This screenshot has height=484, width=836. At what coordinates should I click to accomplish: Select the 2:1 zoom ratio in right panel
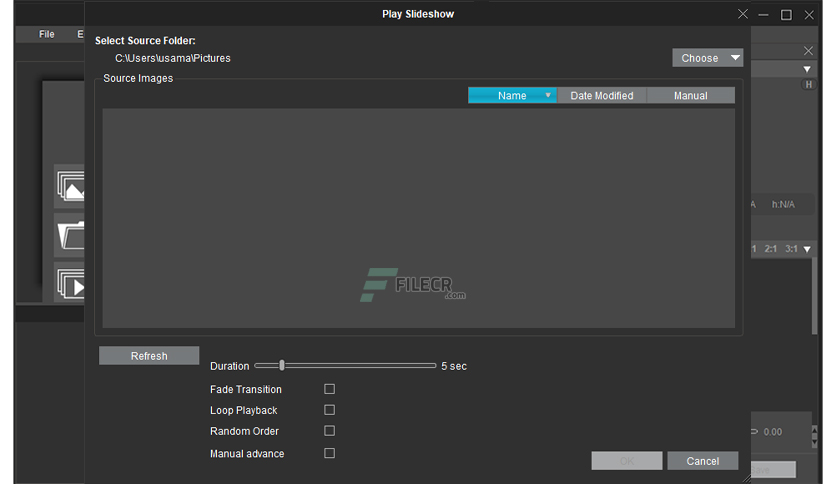tap(770, 249)
